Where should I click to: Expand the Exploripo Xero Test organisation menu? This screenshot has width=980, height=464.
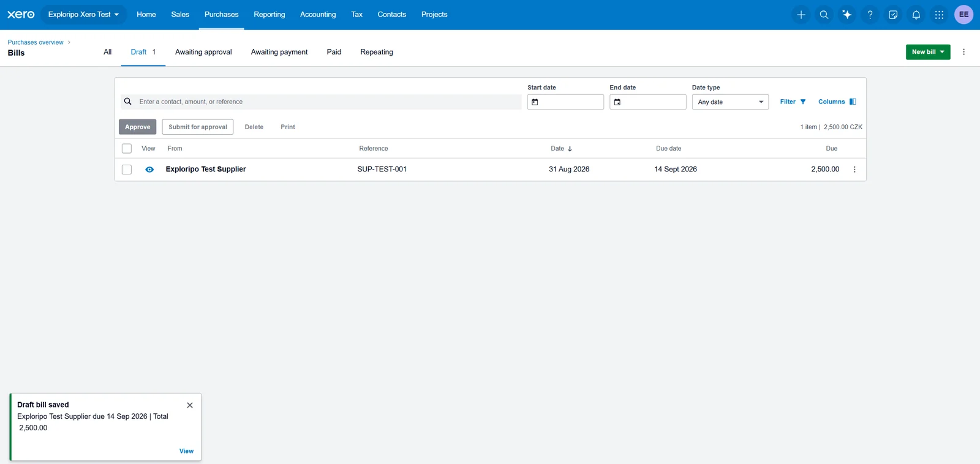83,15
